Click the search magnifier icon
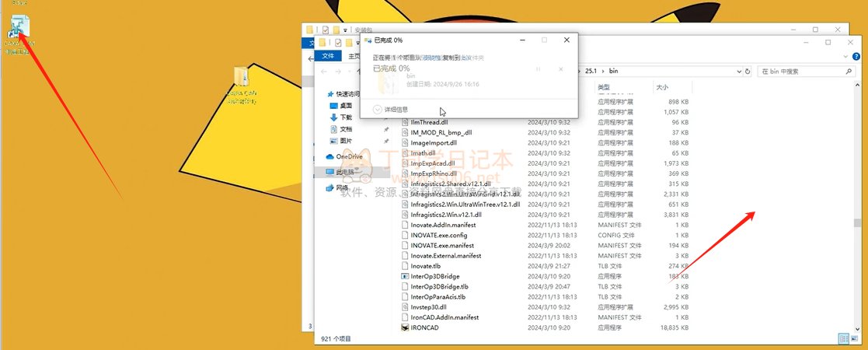 pyautogui.click(x=849, y=72)
